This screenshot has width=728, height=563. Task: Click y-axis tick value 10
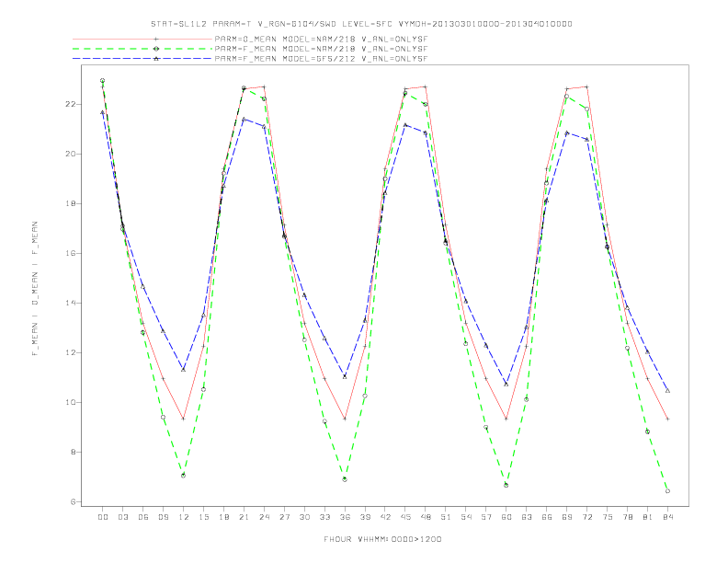coord(70,402)
